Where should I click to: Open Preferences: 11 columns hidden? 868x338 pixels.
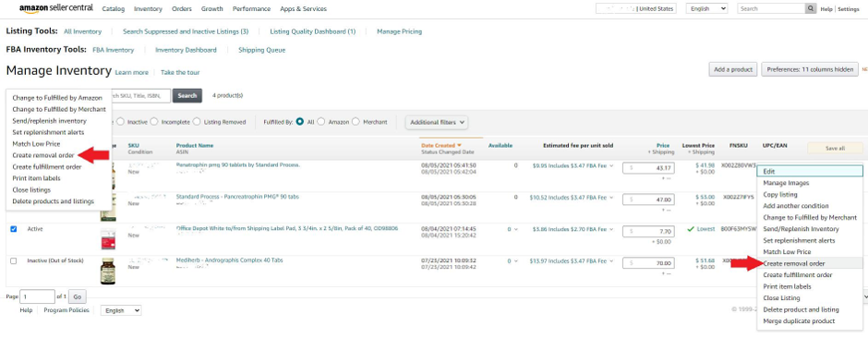[x=810, y=69]
